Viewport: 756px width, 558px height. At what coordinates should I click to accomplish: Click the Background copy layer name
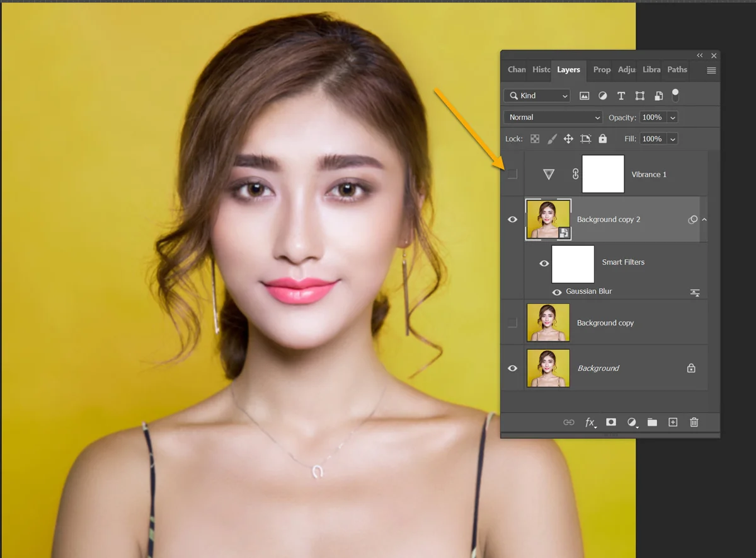pos(605,323)
